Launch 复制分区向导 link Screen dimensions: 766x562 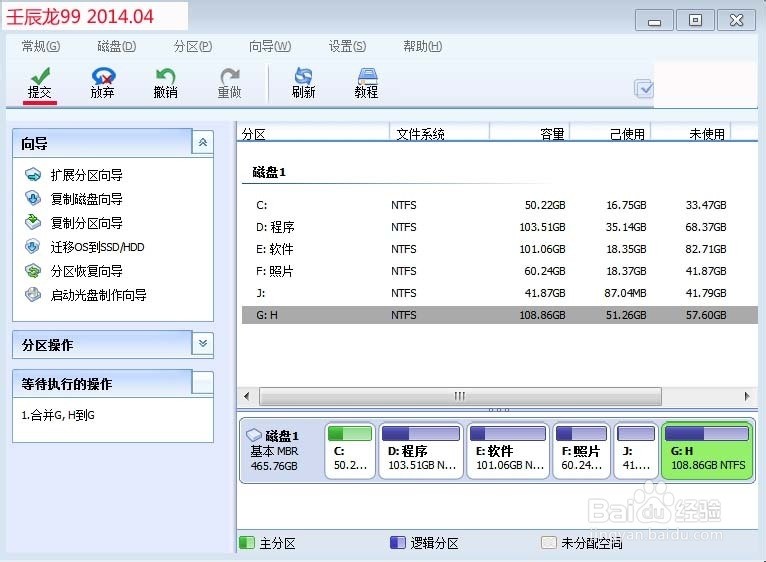pos(86,223)
